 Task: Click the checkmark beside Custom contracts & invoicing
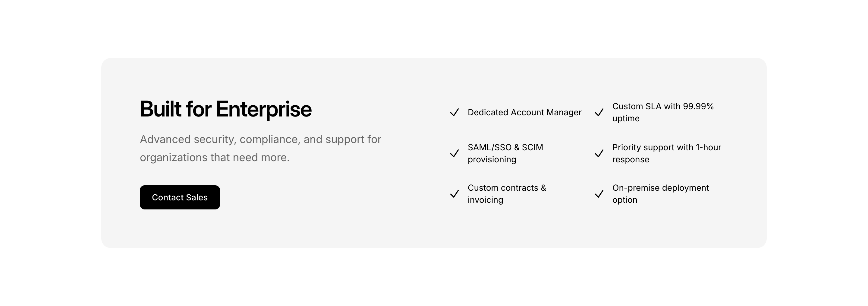click(x=454, y=194)
